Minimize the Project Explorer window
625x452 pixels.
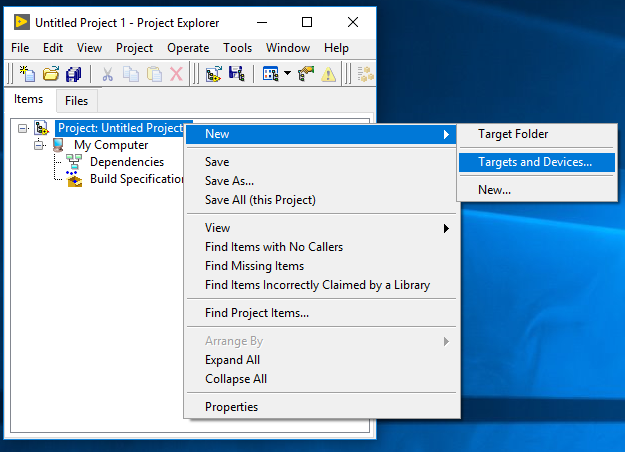point(262,22)
